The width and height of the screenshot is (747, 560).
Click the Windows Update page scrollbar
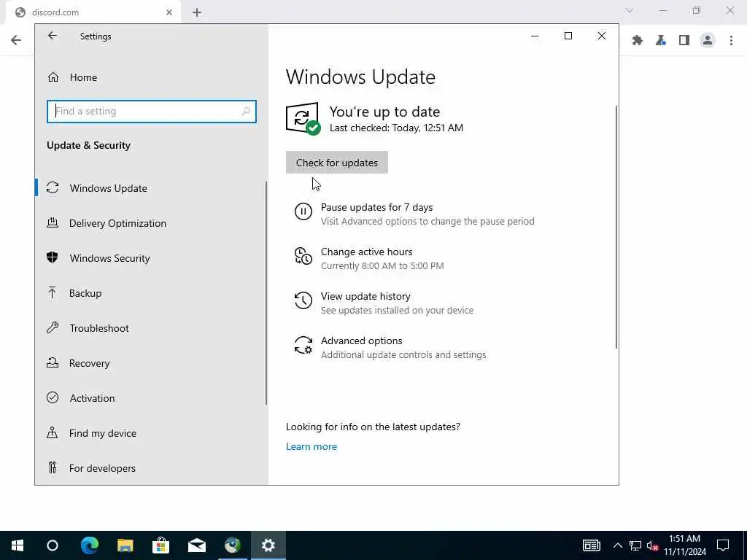[x=616, y=227]
